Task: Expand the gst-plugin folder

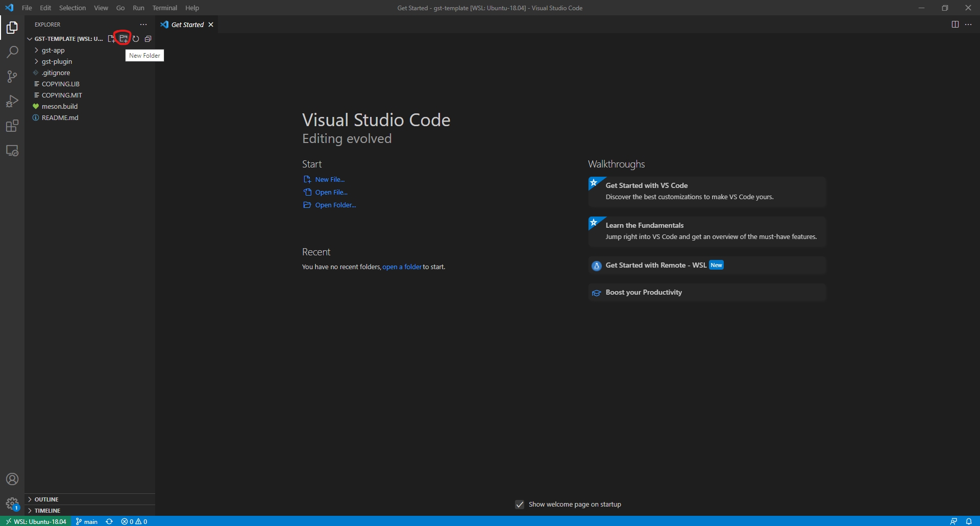Action: point(90,61)
